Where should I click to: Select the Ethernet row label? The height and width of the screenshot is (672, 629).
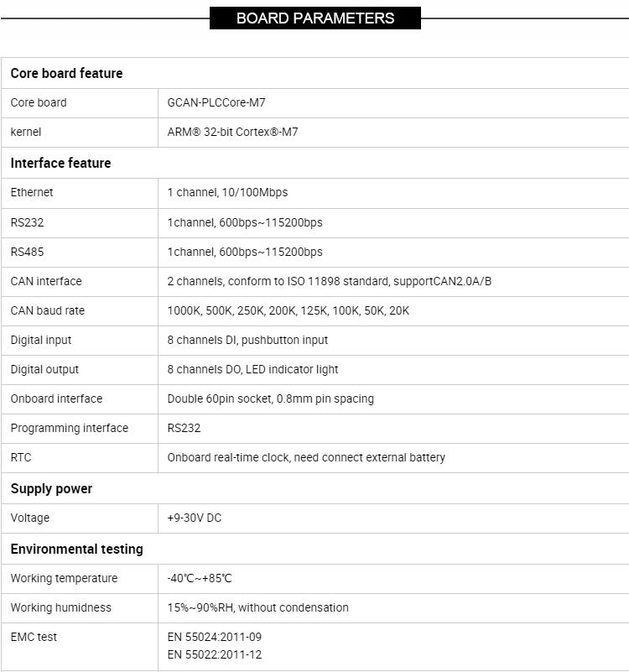tap(32, 192)
